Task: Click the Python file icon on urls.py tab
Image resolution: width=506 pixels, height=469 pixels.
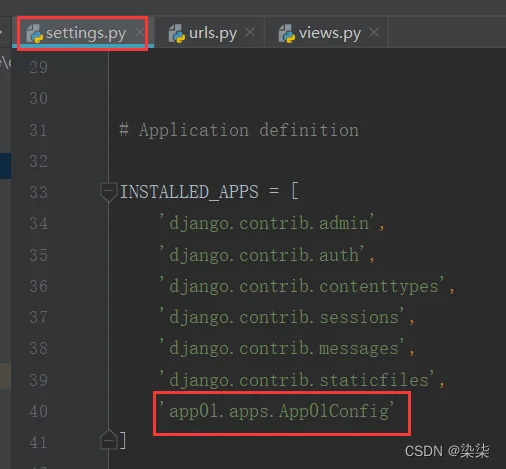Action: tap(177, 33)
